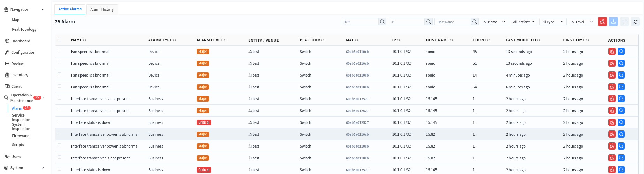Click the search icon beside Host Name field
Image resolution: width=644 pixels, height=174 pixels.
point(475,22)
